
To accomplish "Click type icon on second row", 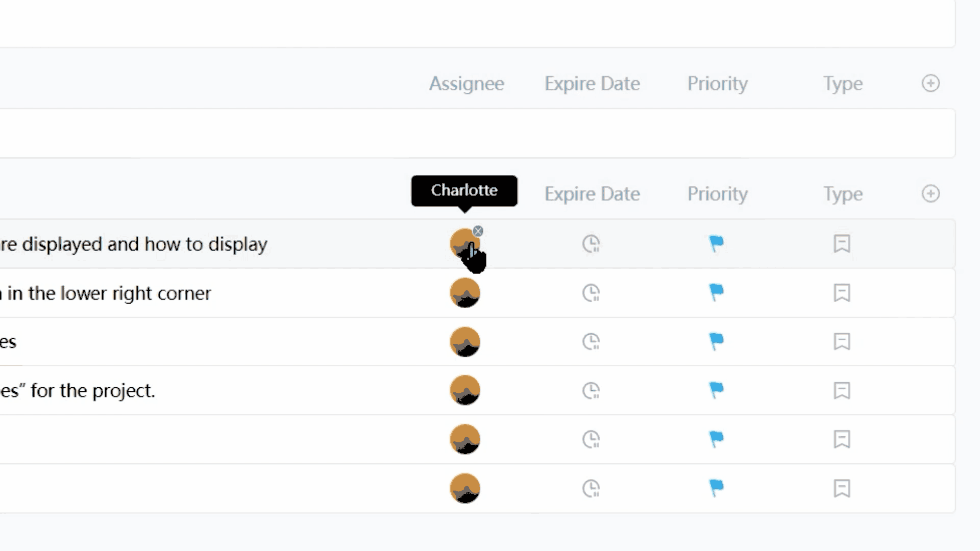I will tap(841, 293).
